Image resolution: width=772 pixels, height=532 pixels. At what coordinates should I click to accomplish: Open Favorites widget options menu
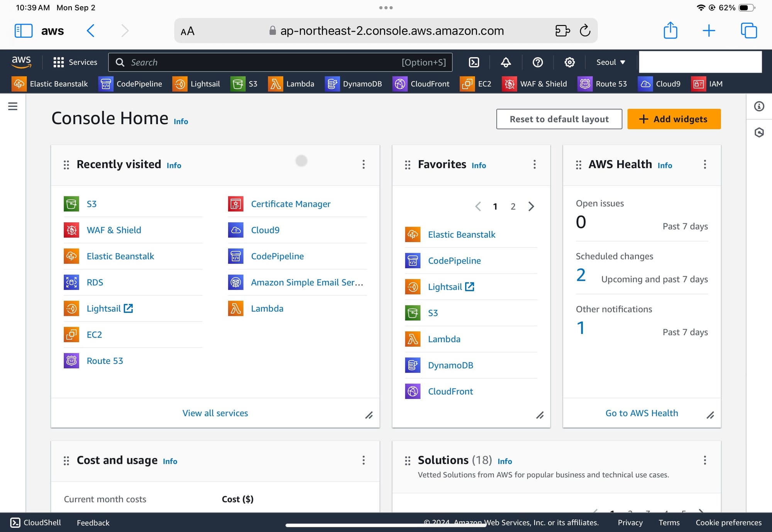[534, 164]
